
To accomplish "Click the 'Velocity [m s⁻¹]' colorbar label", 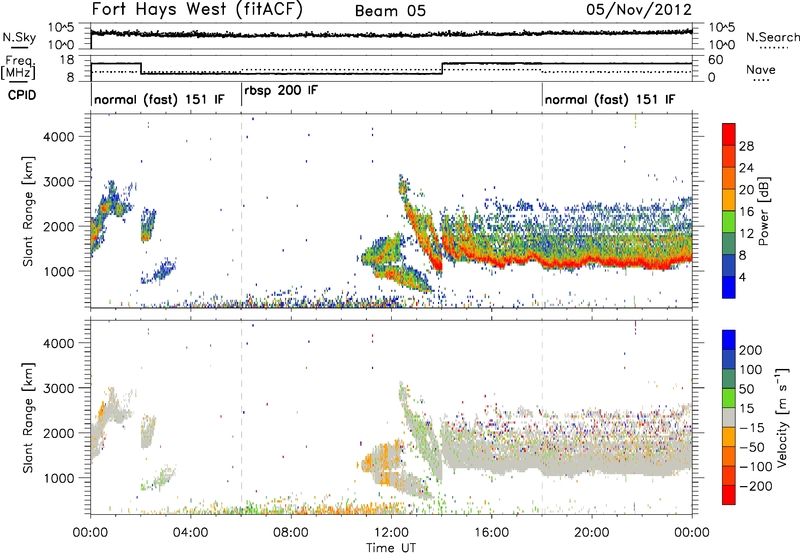I will coord(781,417).
